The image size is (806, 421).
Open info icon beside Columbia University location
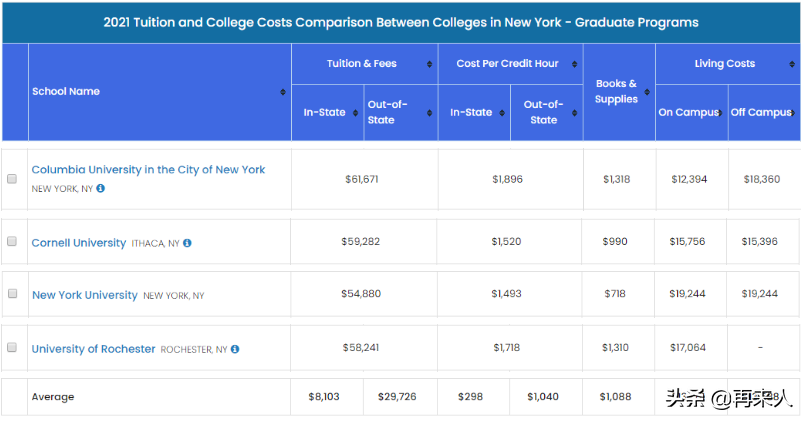[101, 188]
